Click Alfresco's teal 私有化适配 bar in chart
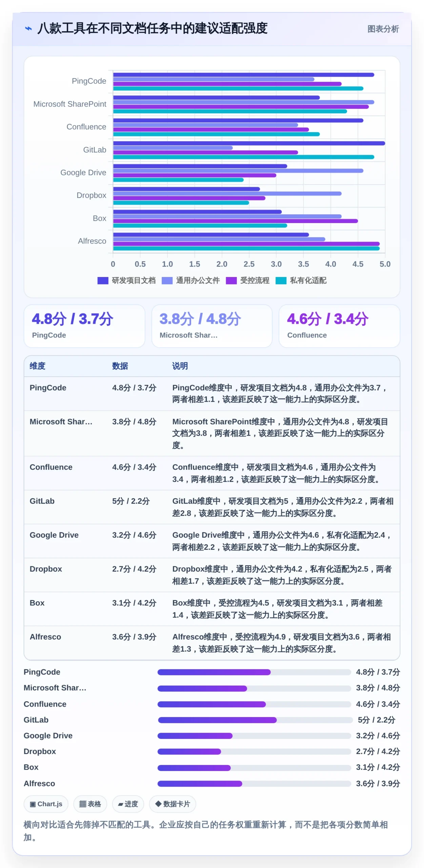424x868 pixels. [246, 249]
